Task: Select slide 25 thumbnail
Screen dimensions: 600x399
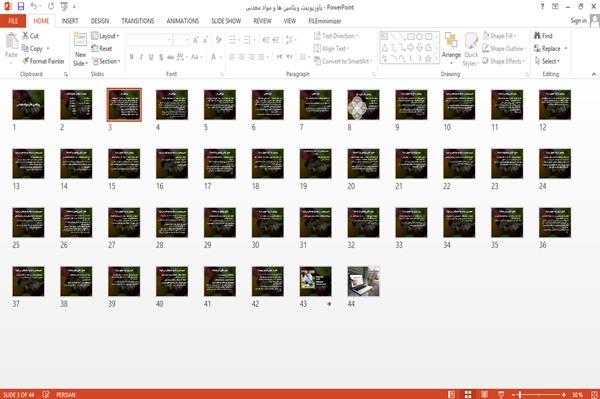Action: click(x=28, y=222)
